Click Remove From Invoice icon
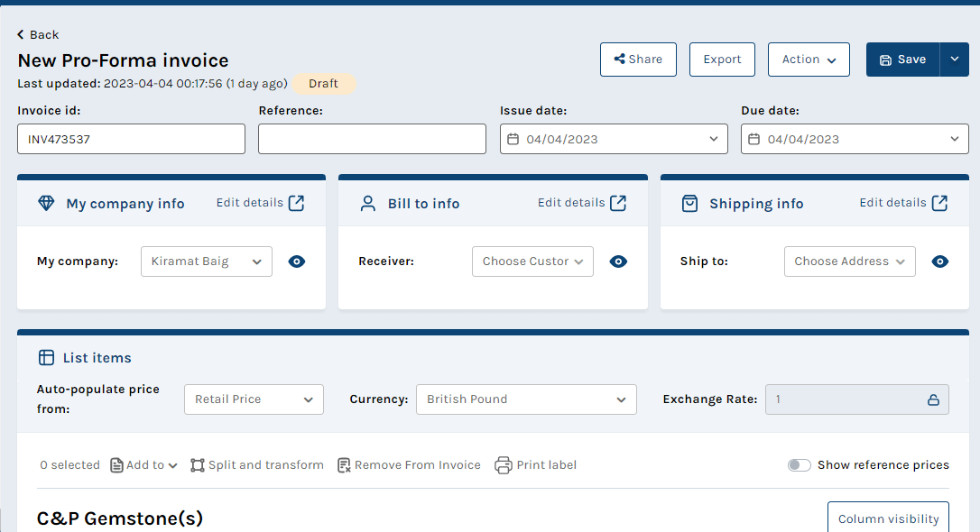Image resolution: width=980 pixels, height=532 pixels. point(344,465)
